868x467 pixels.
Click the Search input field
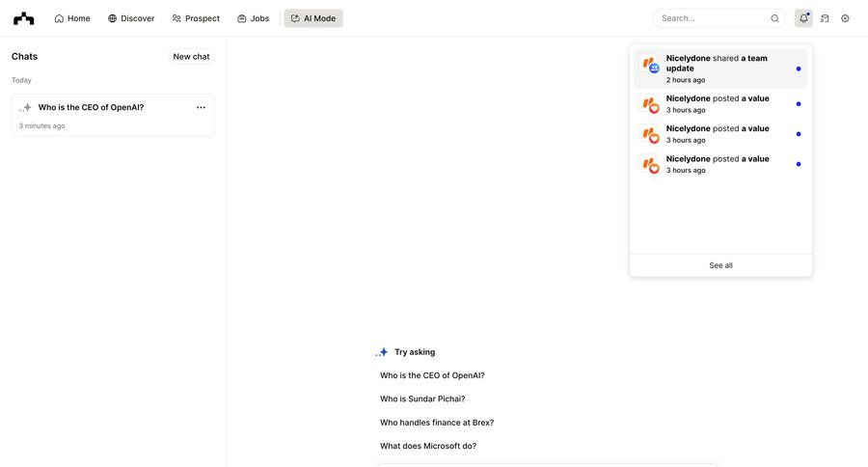point(719,18)
